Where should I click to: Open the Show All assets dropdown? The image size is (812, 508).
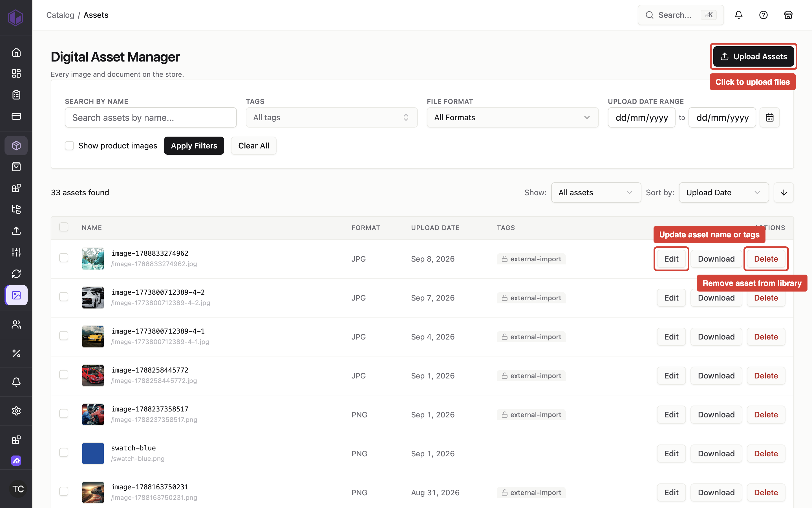click(x=596, y=192)
